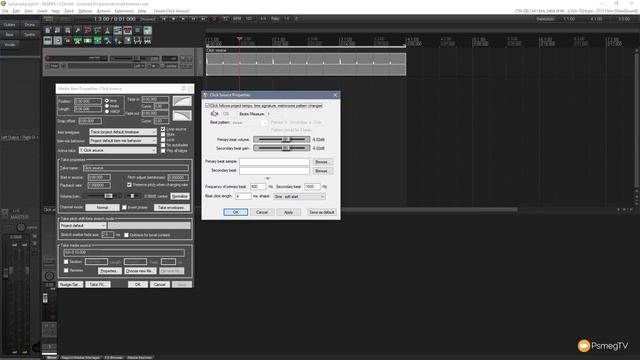Open the Item timebase dropdown
The height and width of the screenshot is (360, 640).
point(123,132)
